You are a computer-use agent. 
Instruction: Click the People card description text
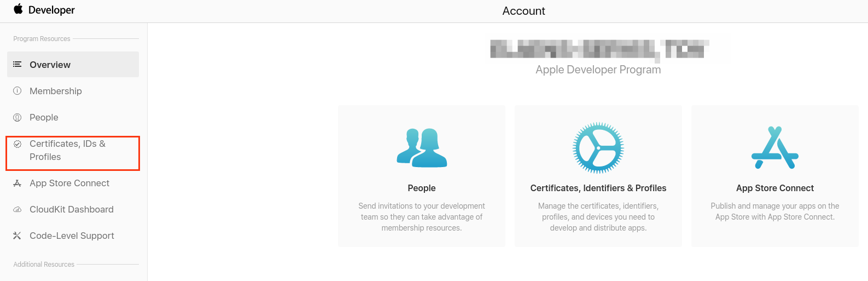click(x=422, y=217)
